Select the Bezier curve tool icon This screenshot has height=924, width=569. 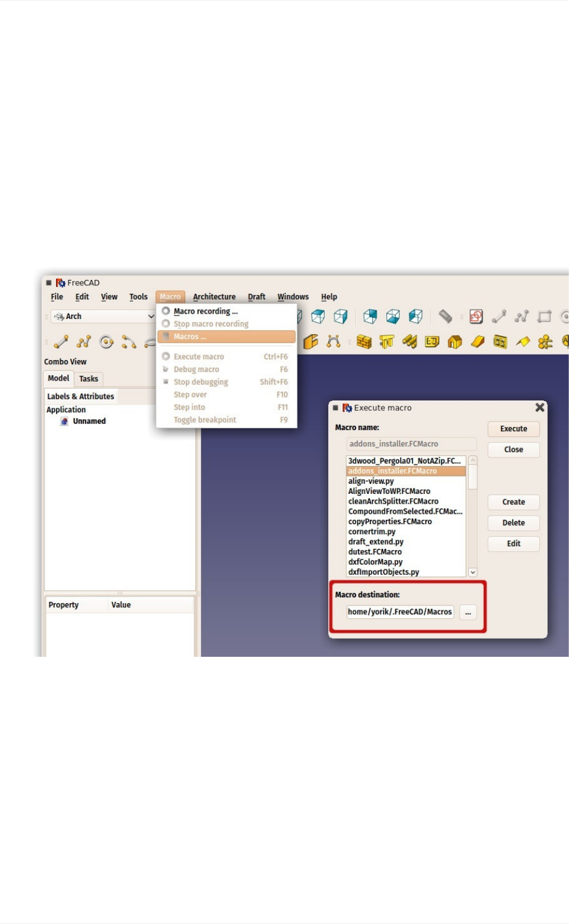(x=334, y=342)
